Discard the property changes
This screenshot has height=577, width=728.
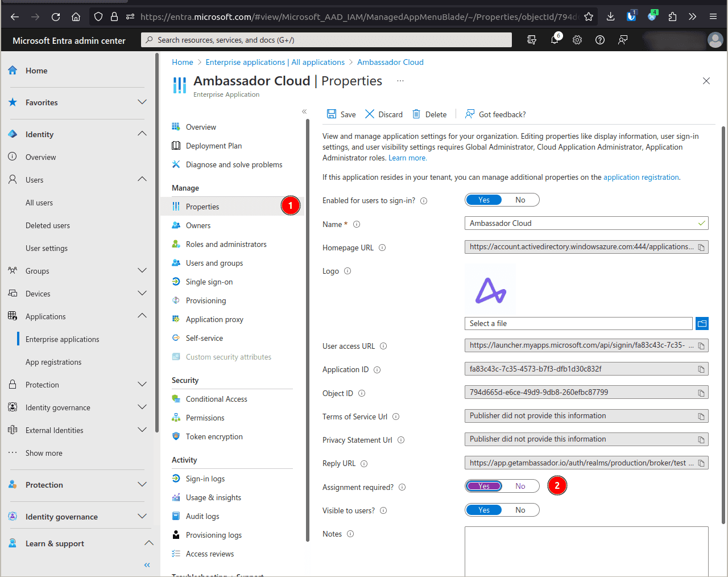(x=384, y=114)
